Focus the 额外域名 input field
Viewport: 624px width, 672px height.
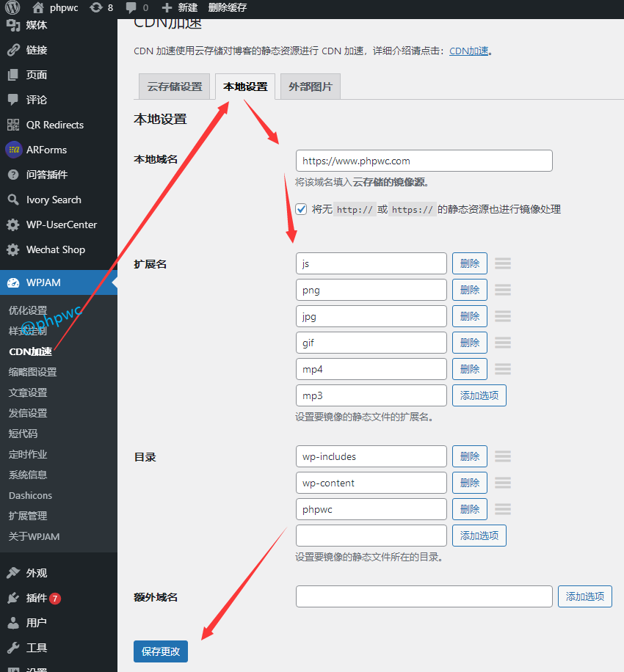[424, 596]
